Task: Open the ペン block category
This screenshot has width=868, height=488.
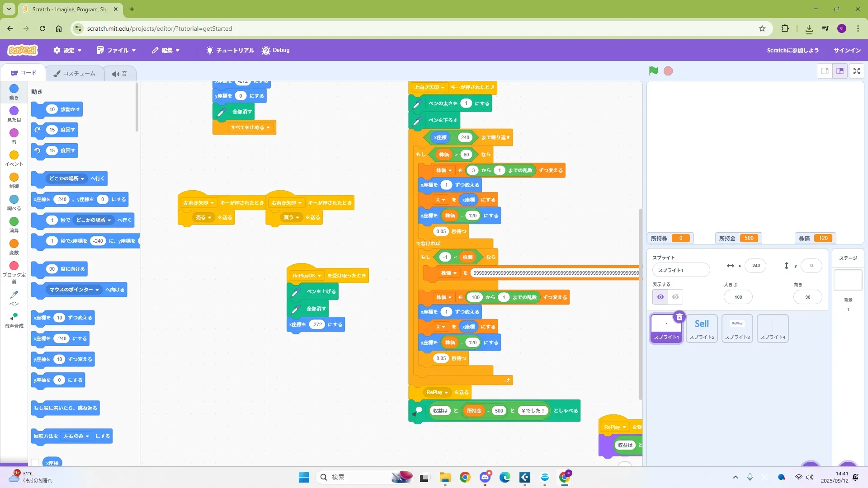Action: (14, 297)
